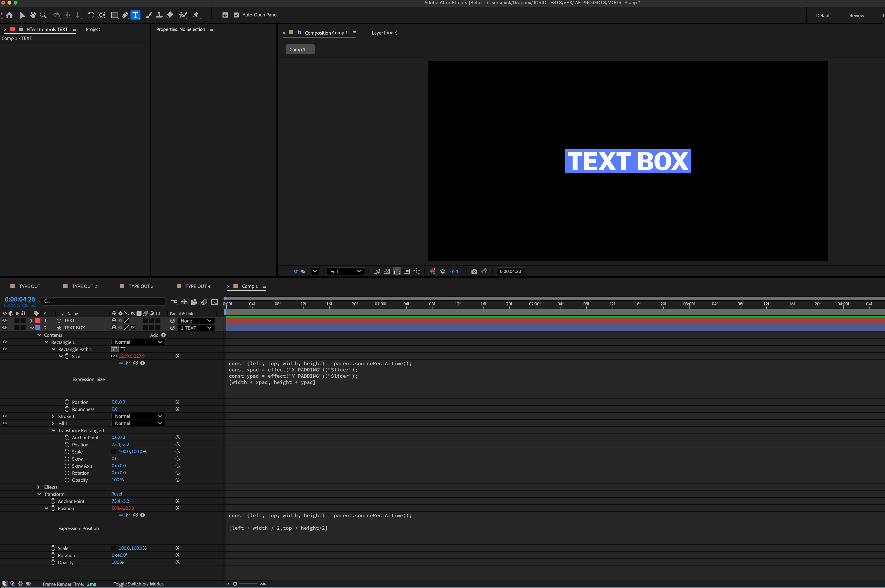Uncheck the Auto-Open Panel checkbox
Screen dimensions: 885x588
click(x=236, y=15)
